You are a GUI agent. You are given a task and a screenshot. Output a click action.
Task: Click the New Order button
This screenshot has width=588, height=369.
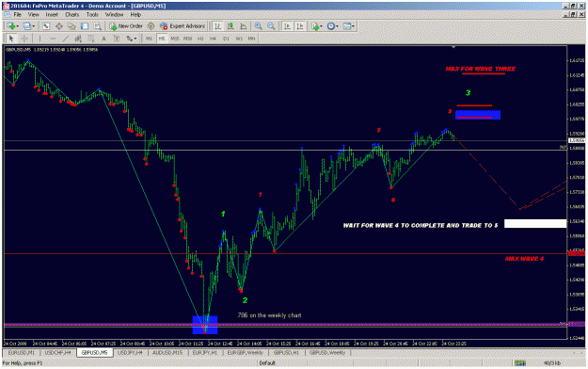(x=126, y=26)
